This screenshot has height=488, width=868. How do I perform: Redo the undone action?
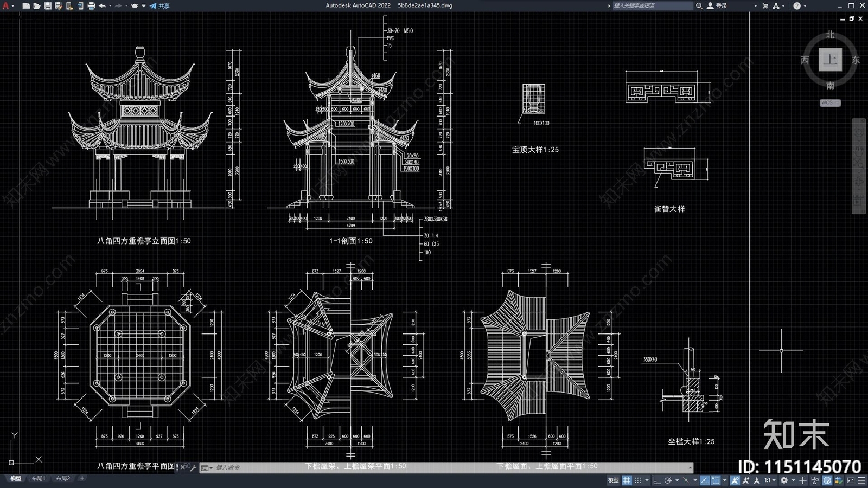coord(118,6)
